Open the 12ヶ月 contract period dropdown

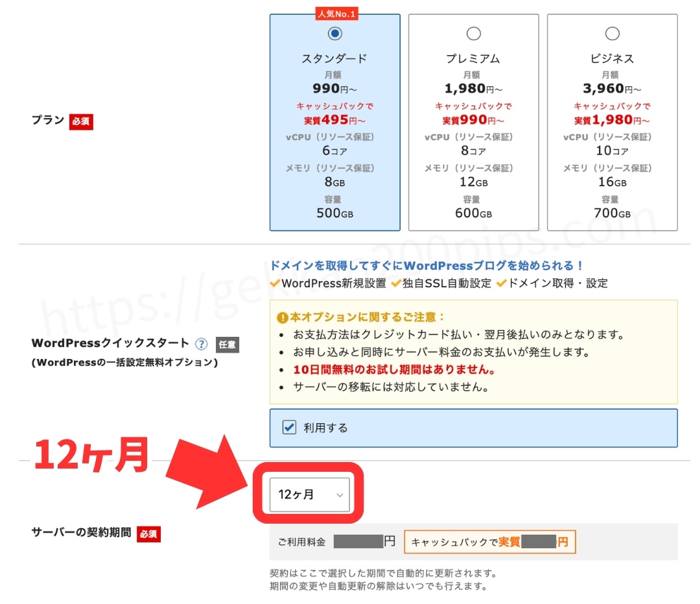click(310, 494)
